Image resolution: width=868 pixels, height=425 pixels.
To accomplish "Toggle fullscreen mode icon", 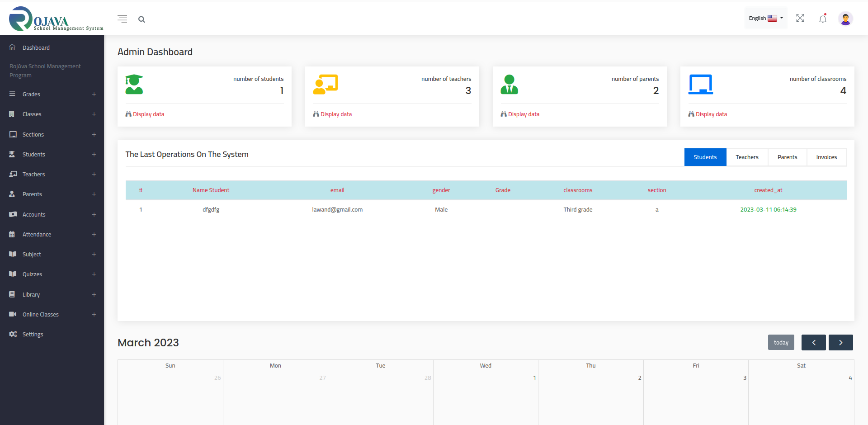I will point(800,18).
